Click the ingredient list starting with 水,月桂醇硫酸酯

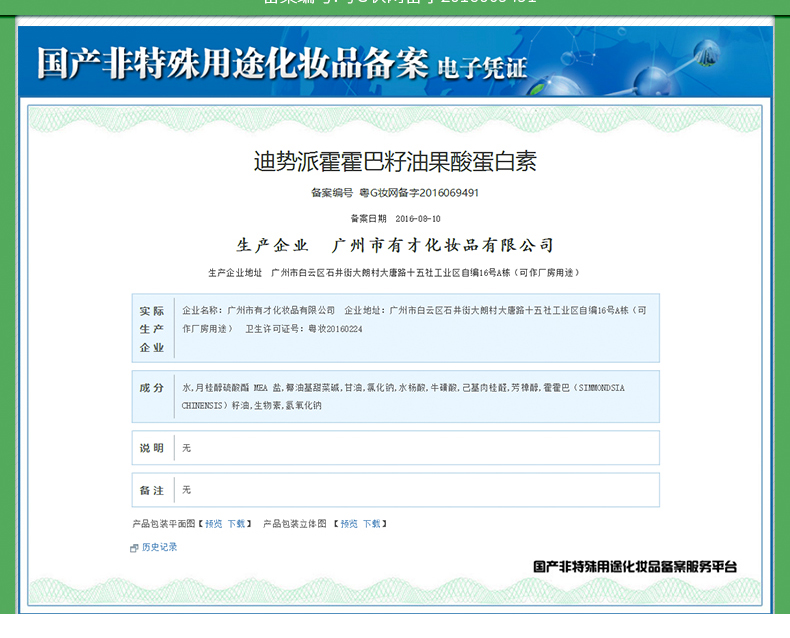403,397
